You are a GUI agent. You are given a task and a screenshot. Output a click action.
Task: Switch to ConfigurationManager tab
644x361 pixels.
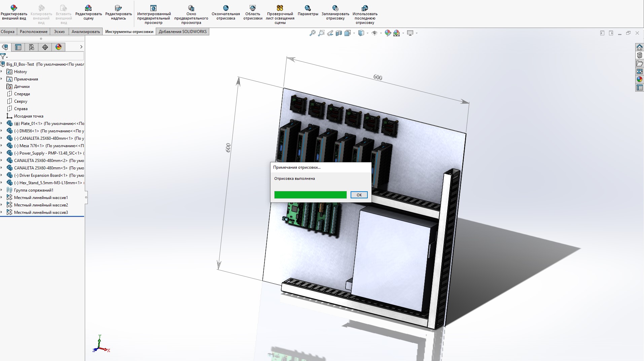click(x=32, y=47)
